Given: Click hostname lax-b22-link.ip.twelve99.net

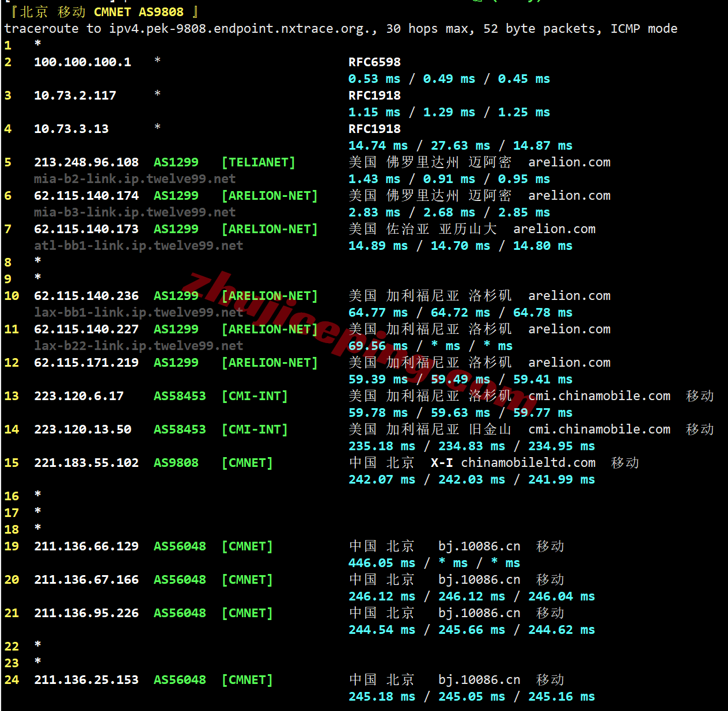Looking at the screenshot, I should [139, 346].
